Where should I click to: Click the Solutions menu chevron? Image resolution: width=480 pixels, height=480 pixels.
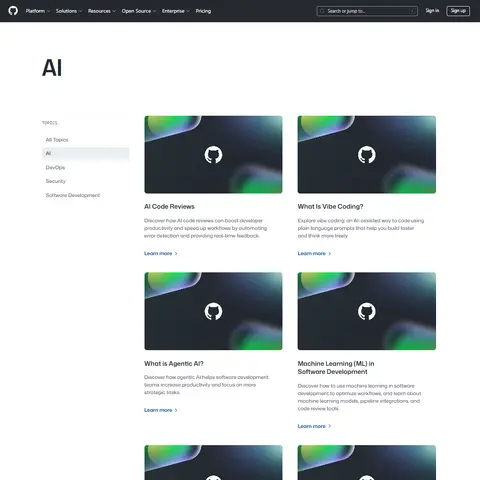click(x=80, y=11)
